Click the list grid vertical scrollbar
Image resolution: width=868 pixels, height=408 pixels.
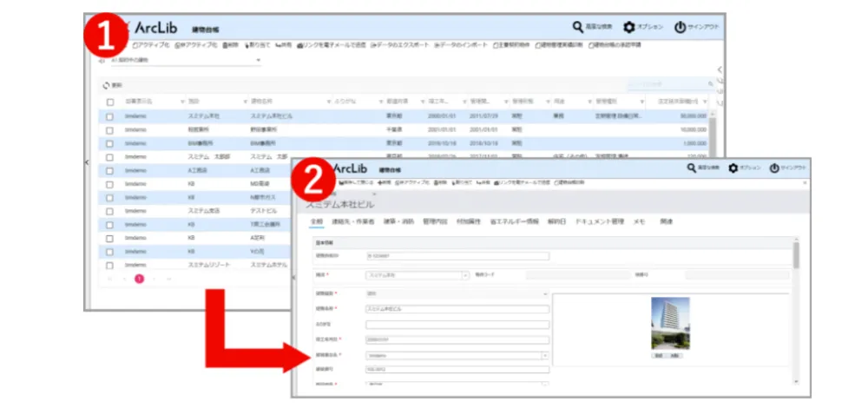point(712,135)
